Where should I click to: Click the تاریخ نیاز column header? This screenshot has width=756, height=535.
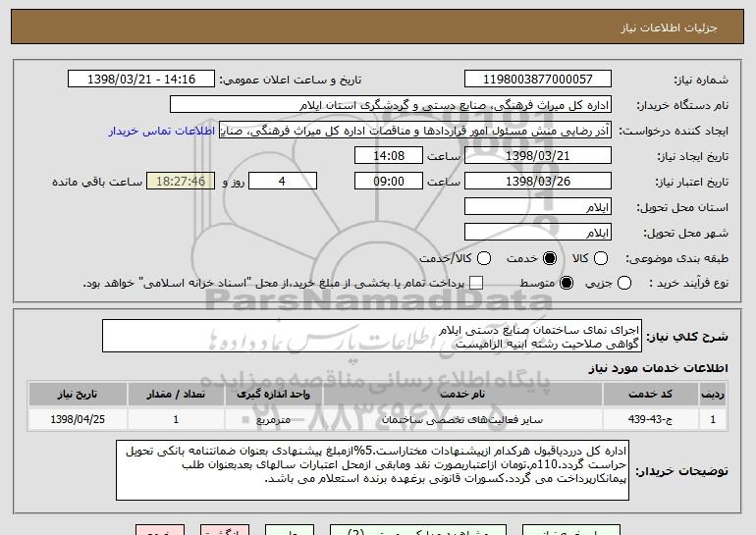tap(78, 395)
